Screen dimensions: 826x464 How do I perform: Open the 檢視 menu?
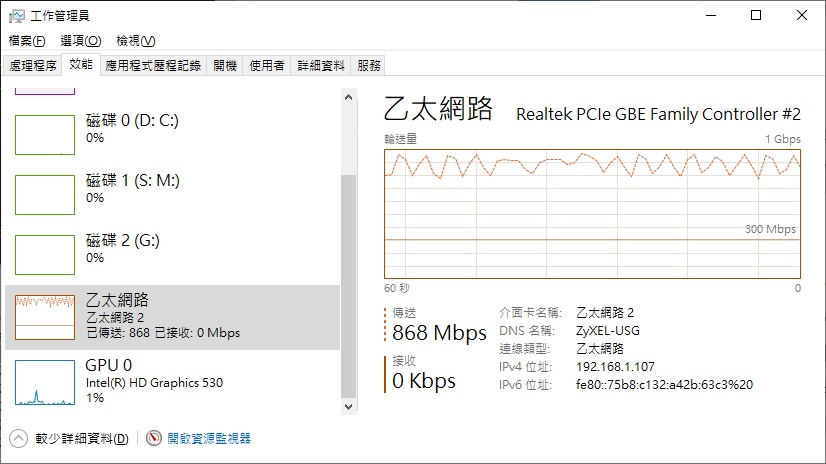pyautogui.click(x=135, y=41)
